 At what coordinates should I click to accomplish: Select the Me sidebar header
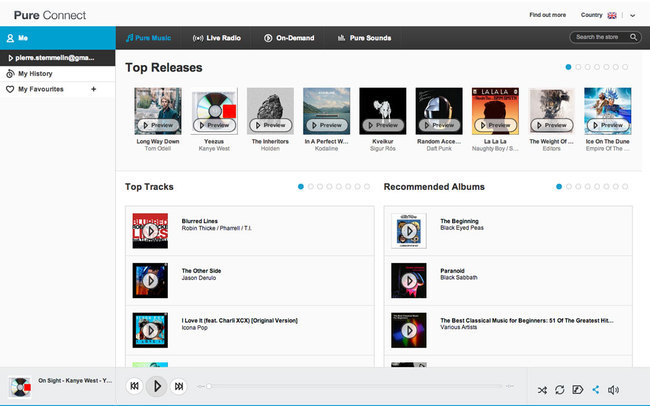58,38
